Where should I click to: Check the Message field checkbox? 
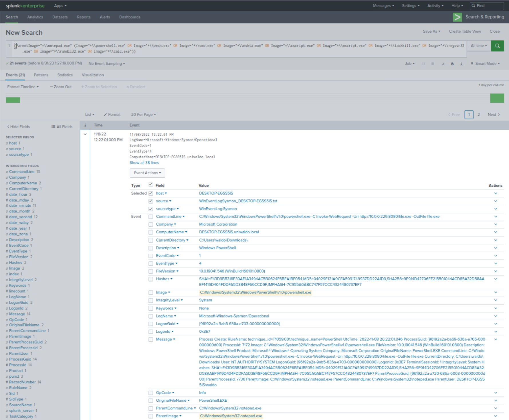(150, 340)
